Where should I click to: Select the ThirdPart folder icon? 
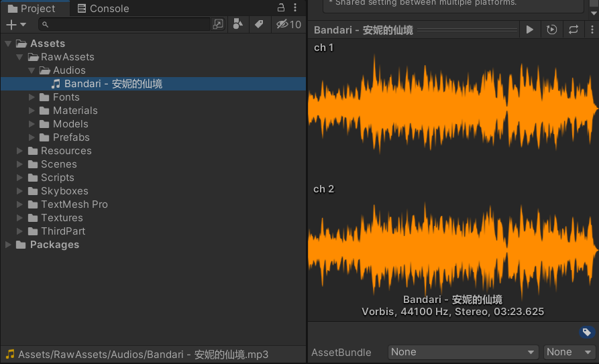(33, 231)
